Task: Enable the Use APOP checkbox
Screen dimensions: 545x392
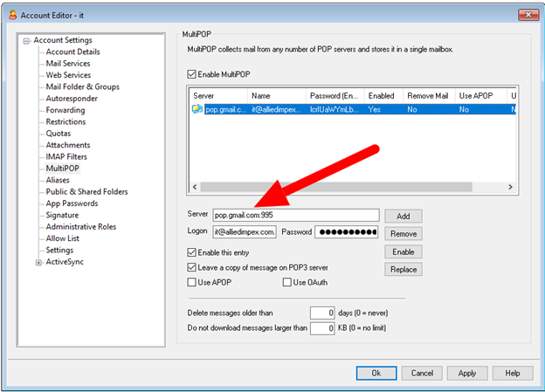Action: [192, 282]
